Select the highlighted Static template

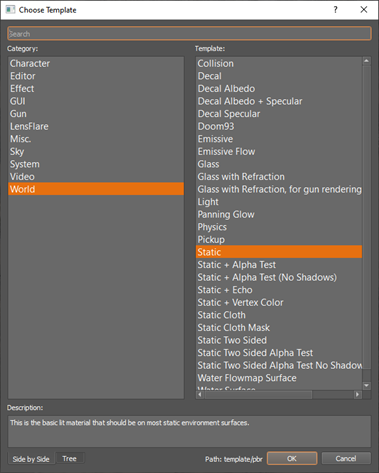[x=279, y=252]
